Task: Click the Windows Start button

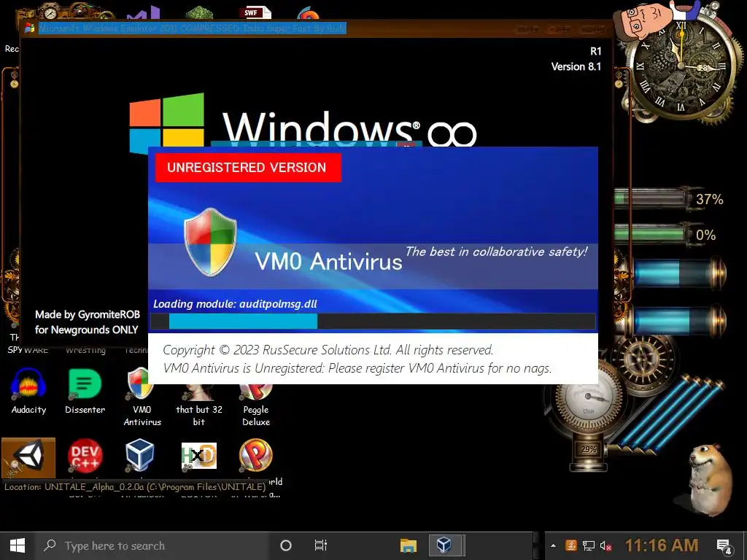Action: (18, 545)
